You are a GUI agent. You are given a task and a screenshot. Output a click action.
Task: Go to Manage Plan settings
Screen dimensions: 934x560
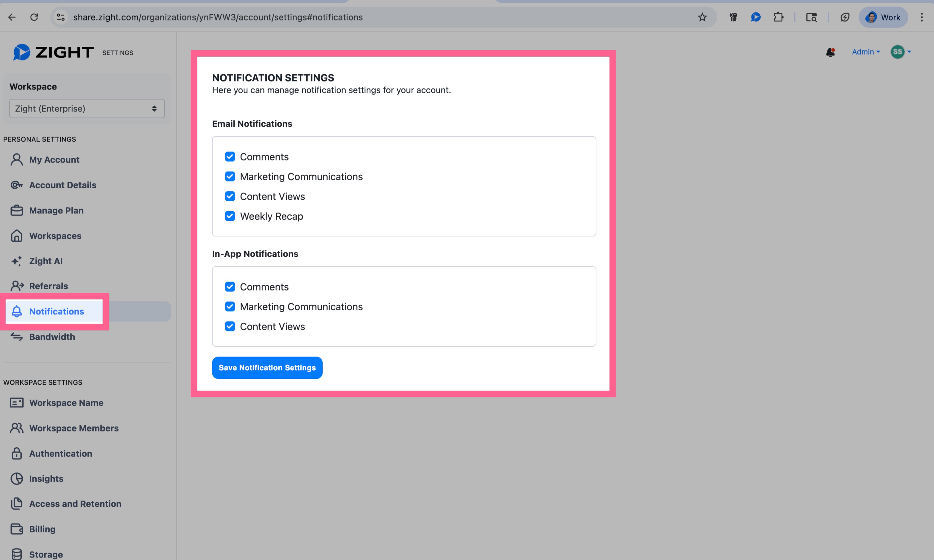pos(56,210)
